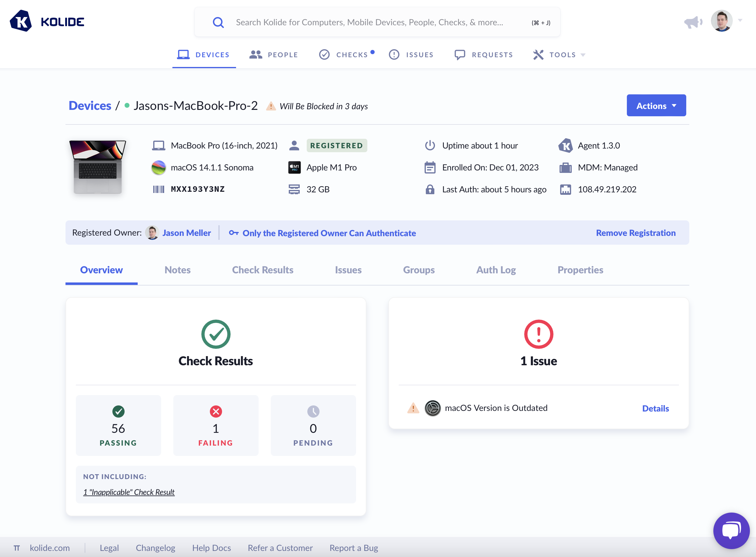Open Details for the outdated macOS issue

coord(655,409)
